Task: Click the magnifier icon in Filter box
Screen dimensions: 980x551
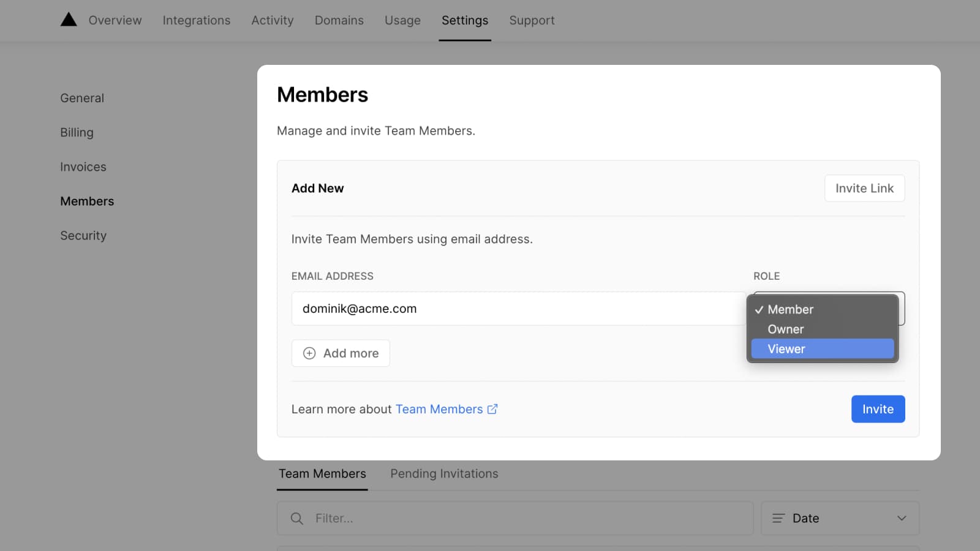Action: (297, 519)
